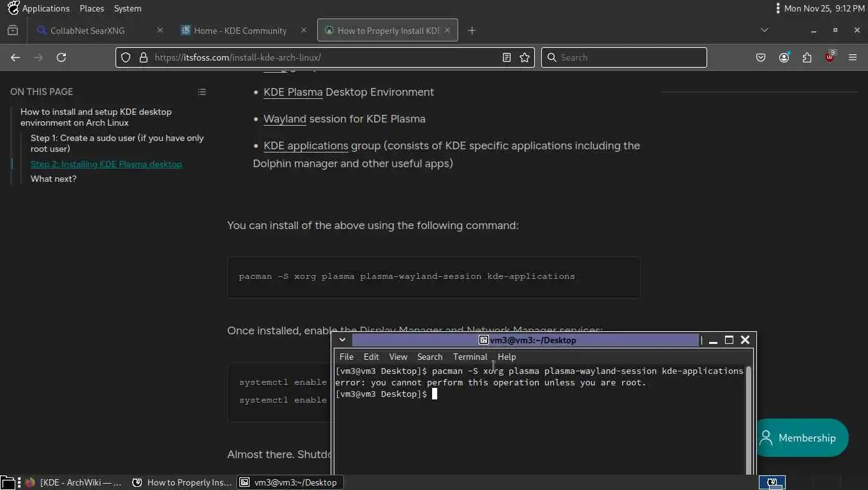Open the System menu

click(x=128, y=8)
